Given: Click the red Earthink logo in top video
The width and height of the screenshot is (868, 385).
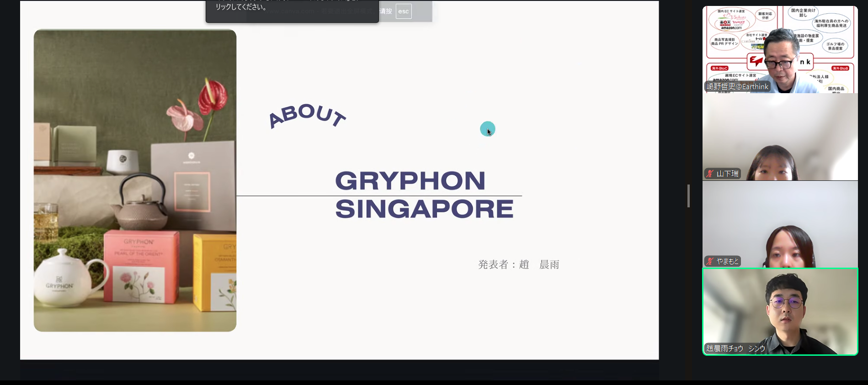Looking at the screenshot, I should [755, 61].
